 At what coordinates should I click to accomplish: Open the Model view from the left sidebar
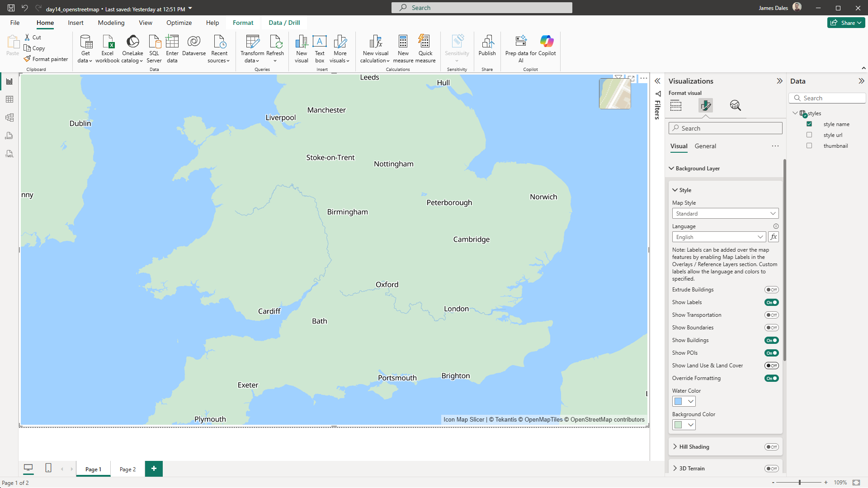(9, 117)
